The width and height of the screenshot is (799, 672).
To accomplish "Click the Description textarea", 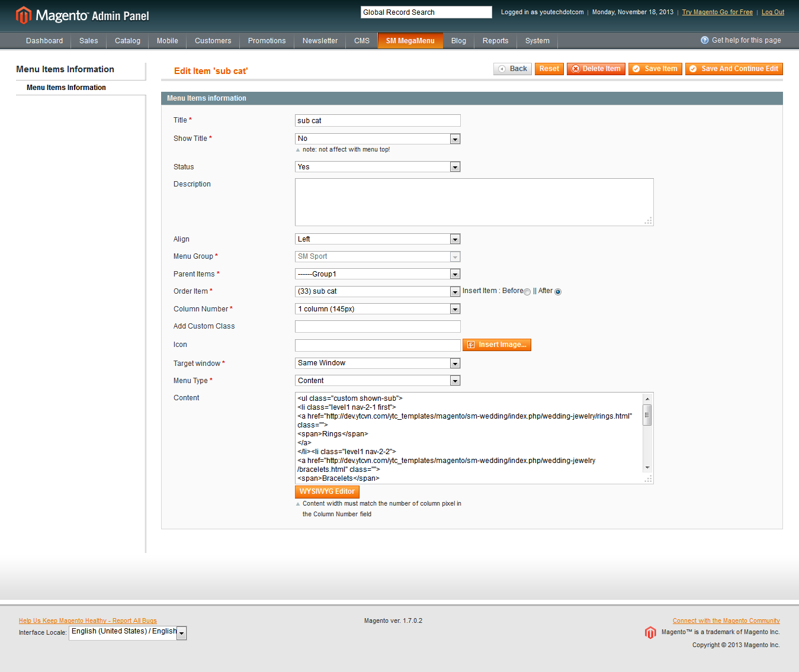I will pyautogui.click(x=474, y=202).
